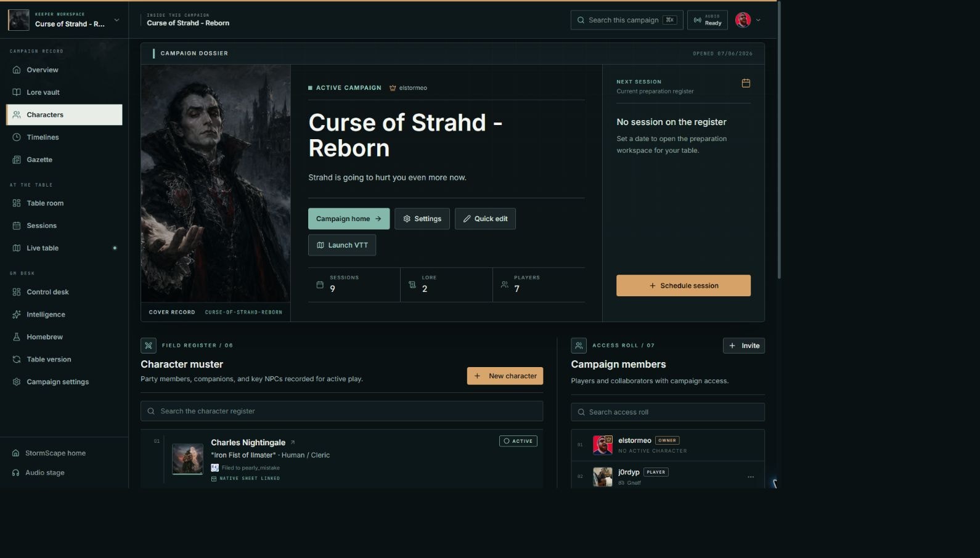
Task: Open campaign Settings button
Action: (x=422, y=219)
